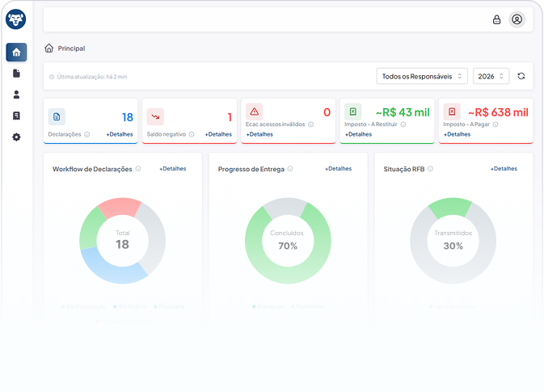Image resolution: width=544 pixels, height=392 pixels.
Task: Click the Situação RFB donut chart
Action: click(453, 241)
